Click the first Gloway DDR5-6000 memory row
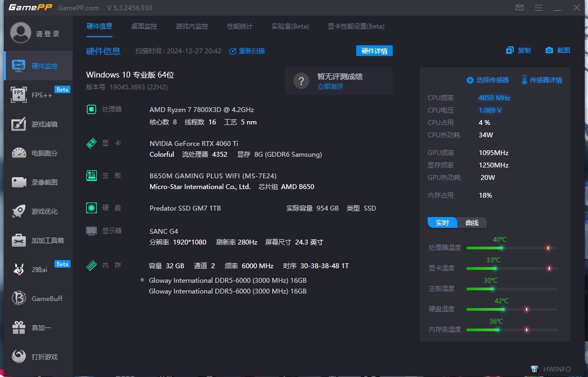Viewport: 588px width, 377px height. click(228, 280)
